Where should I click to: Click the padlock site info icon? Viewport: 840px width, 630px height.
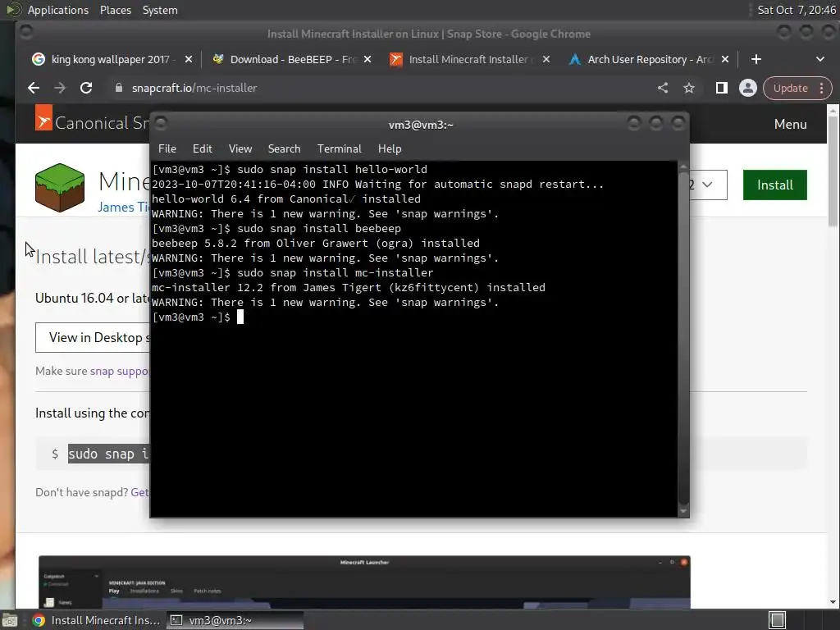point(119,88)
